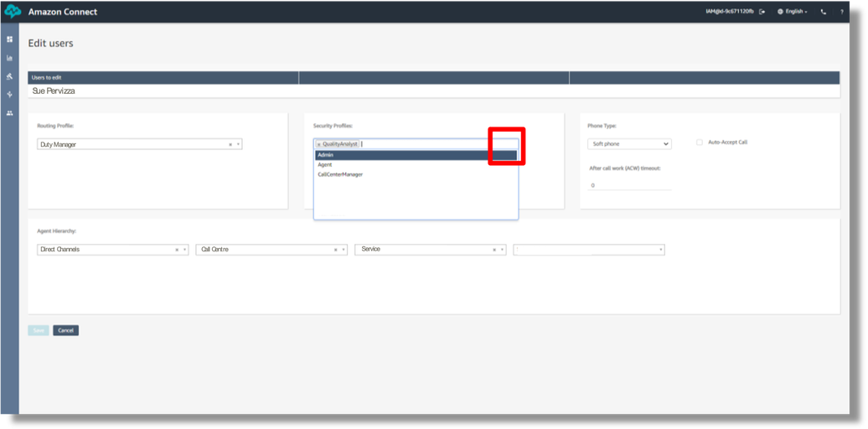Remove the QualityAnalyst security profile tag
This screenshot has height=429, width=868.
tap(318, 144)
